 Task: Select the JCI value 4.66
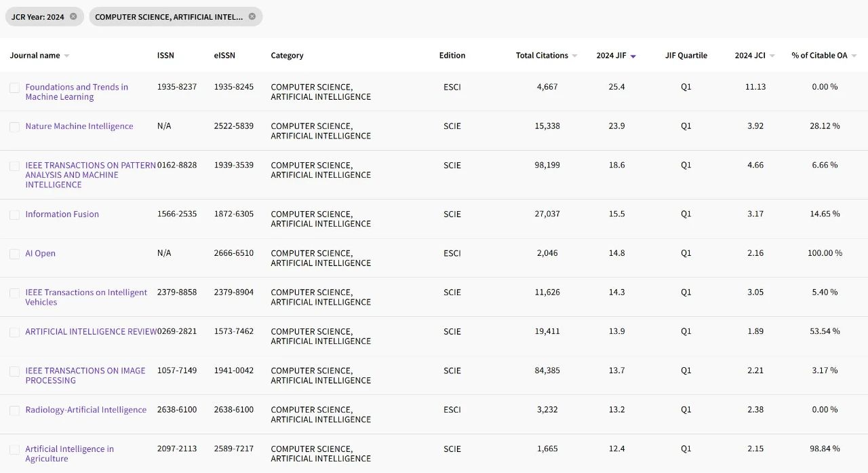click(755, 165)
